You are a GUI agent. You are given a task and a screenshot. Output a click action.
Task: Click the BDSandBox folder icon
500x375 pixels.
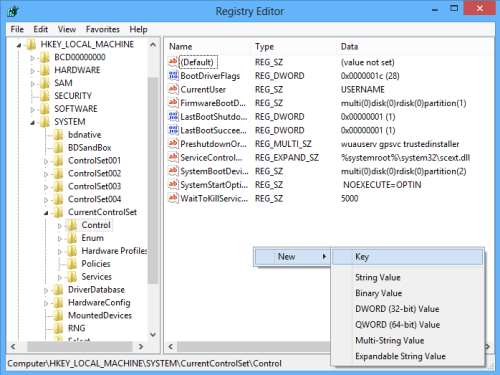point(58,148)
